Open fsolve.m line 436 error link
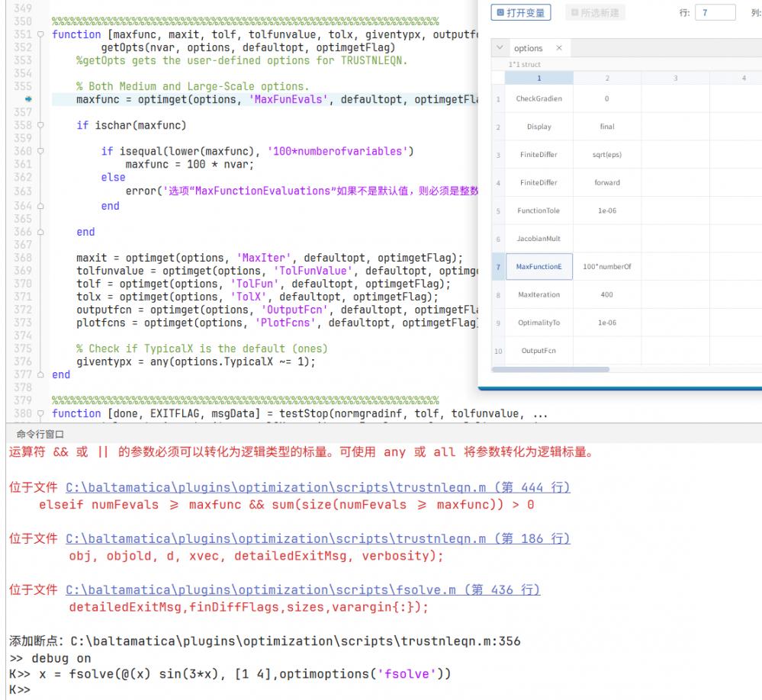762x700 pixels. point(303,590)
